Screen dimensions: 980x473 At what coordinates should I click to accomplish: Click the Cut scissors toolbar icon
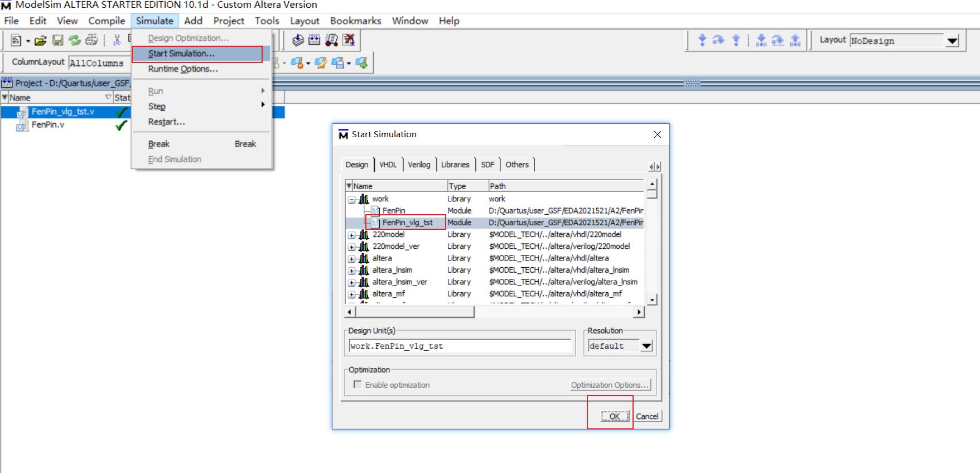[117, 40]
